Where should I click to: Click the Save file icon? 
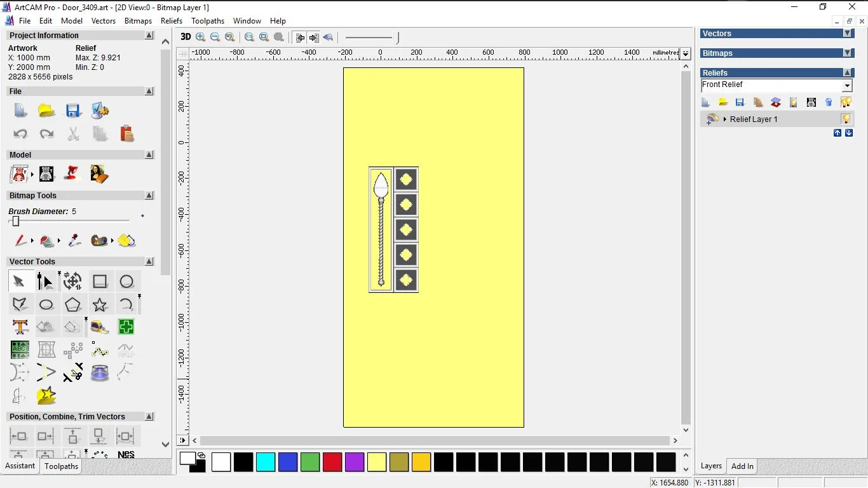pos(73,111)
